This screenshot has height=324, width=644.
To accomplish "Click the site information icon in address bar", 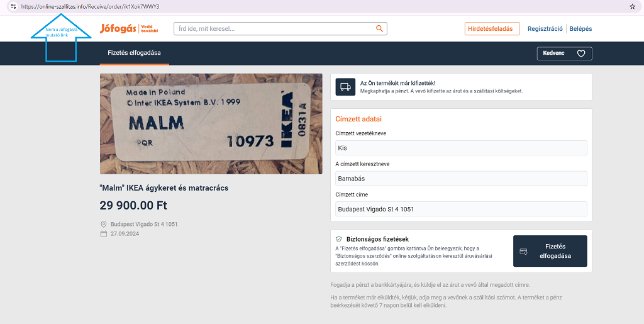I will (13, 6).
